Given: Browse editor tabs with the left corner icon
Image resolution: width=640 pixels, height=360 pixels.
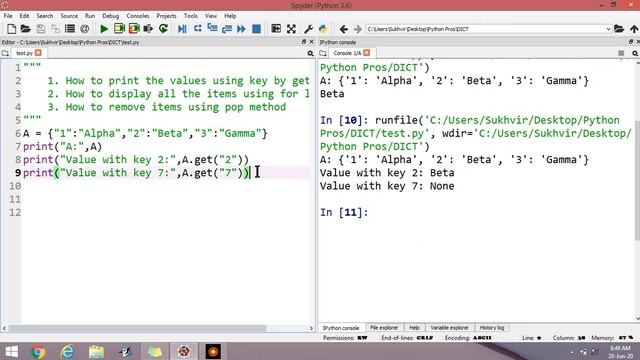Looking at the screenshot, I should 5,53.
